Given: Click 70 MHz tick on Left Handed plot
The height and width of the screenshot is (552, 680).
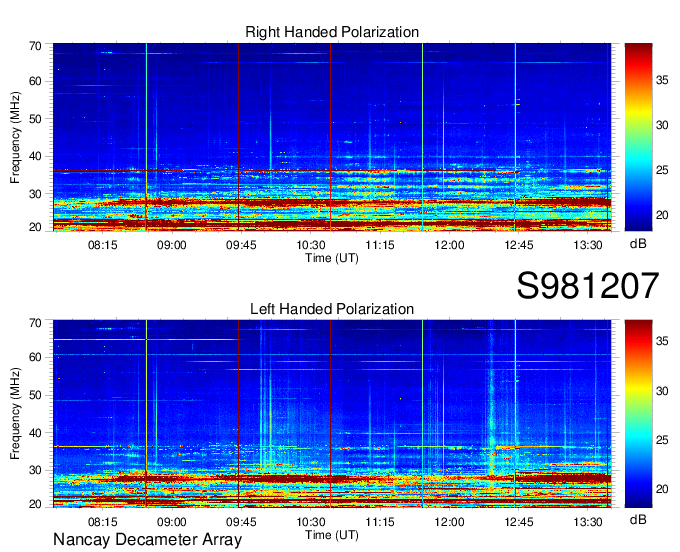Looking at the screenshot, I should tap(35, 323).
